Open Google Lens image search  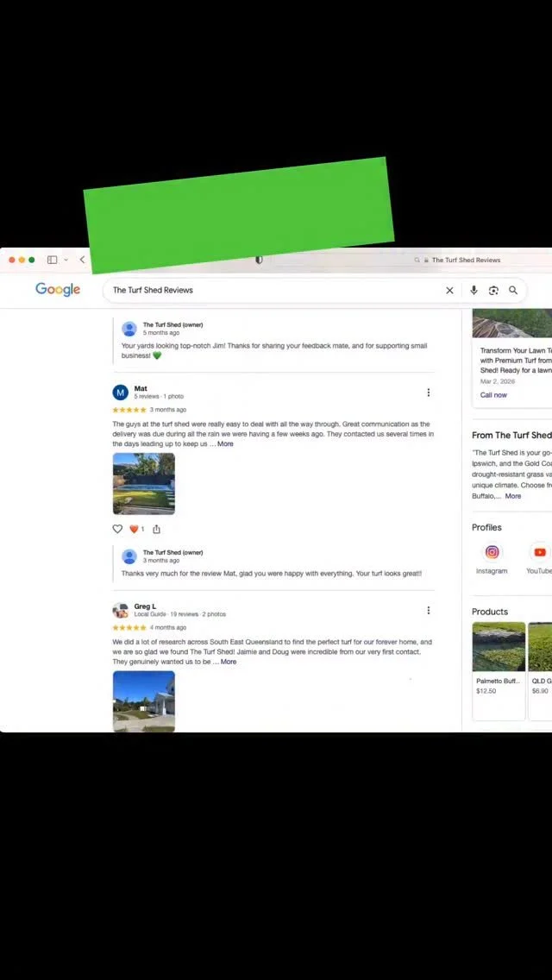pos(493,290)
